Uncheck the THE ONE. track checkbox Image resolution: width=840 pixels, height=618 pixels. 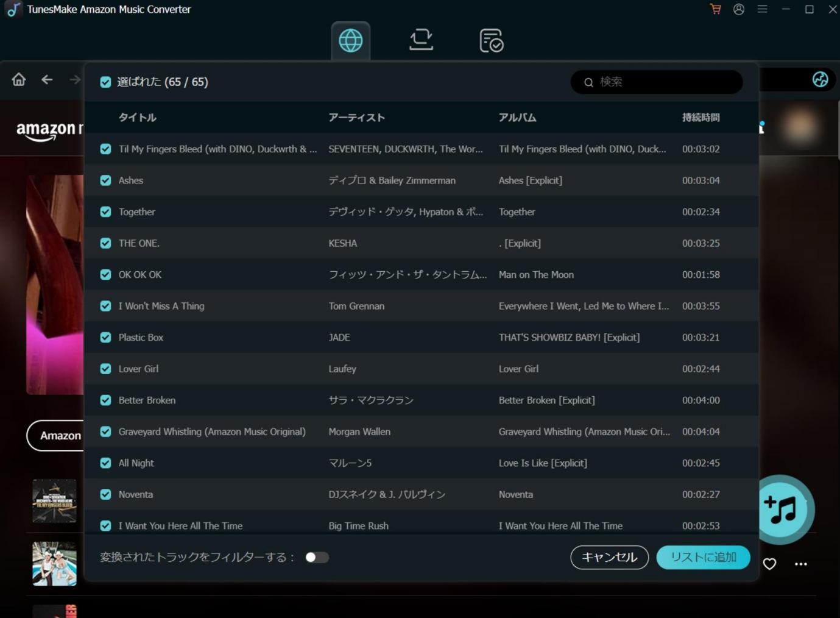(x=105, y=243)
